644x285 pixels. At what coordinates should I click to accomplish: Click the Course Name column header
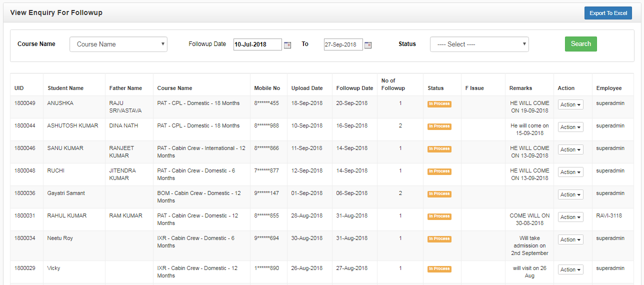(x=174, y=88)
